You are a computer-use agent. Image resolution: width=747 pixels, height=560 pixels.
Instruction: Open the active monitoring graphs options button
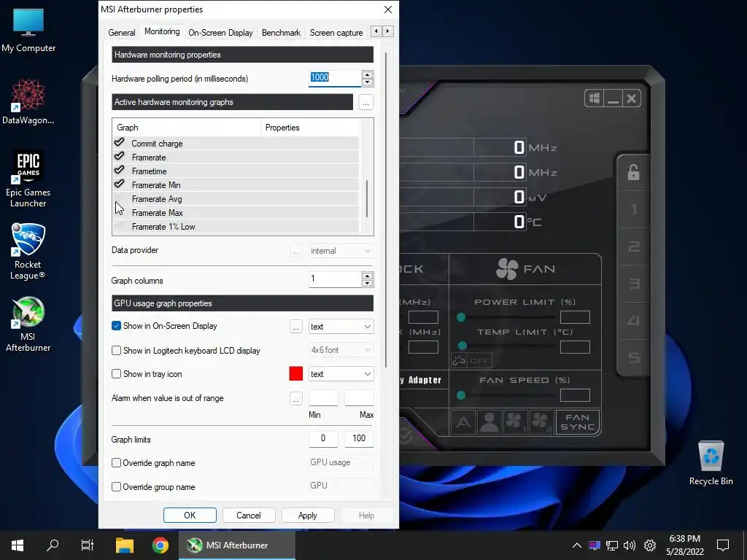(365, 102)
